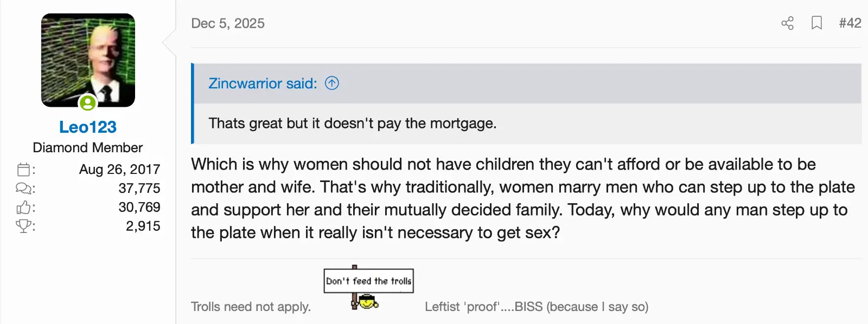Image resolution: width=868 pixels, height=324 pixels.
Task: Click the online status badge on avatar
Action: [87, 102]
